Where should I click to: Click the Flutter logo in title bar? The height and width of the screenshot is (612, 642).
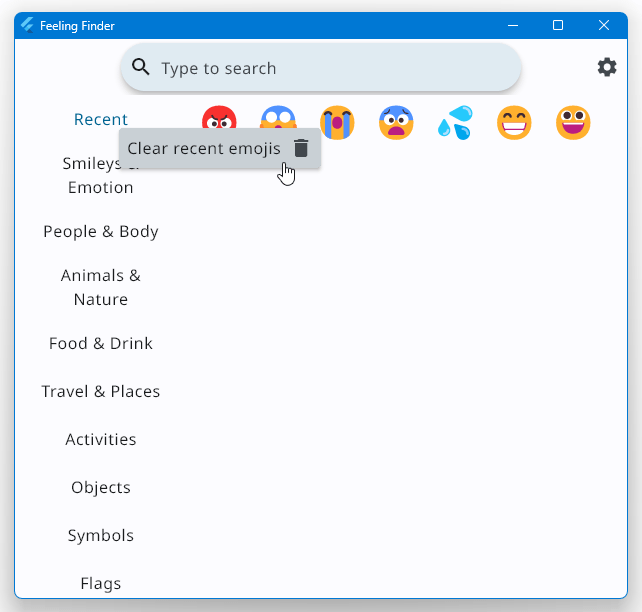[x=27, y=25]
